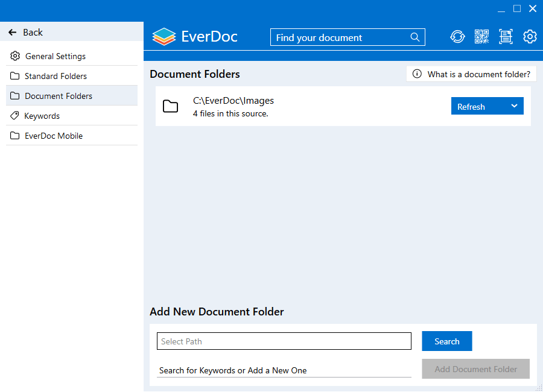Screen dimensions: 543x392
Task: Select the document scan icon in the toolbar
Action: pyautogui.click(x=506, y=36)
